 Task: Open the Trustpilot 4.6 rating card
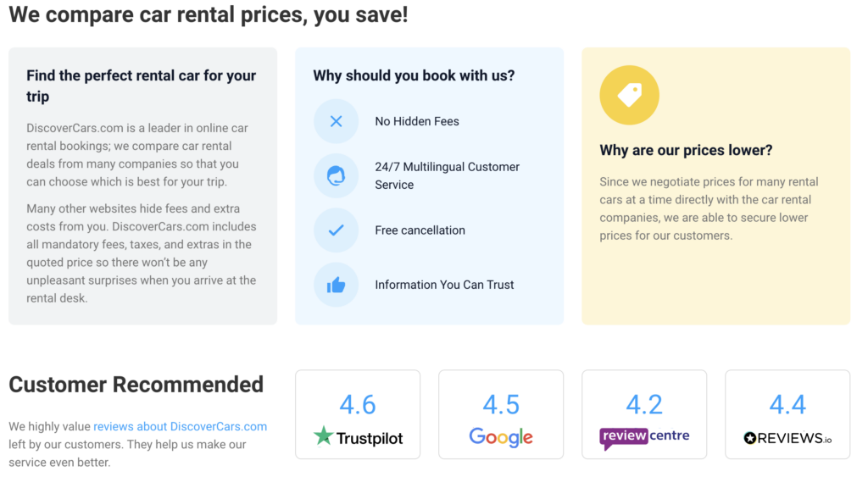click(x=358, y=414)
